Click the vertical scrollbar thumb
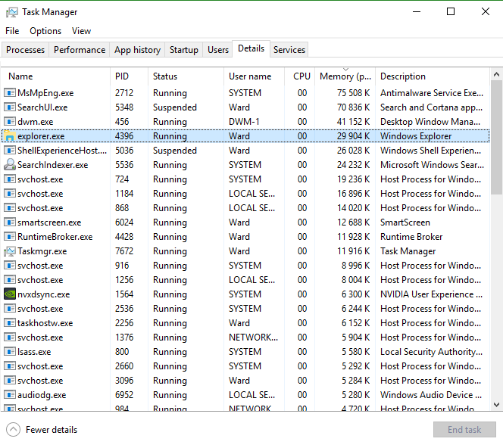Screen dimensions: 503x448 click(497, 137)
